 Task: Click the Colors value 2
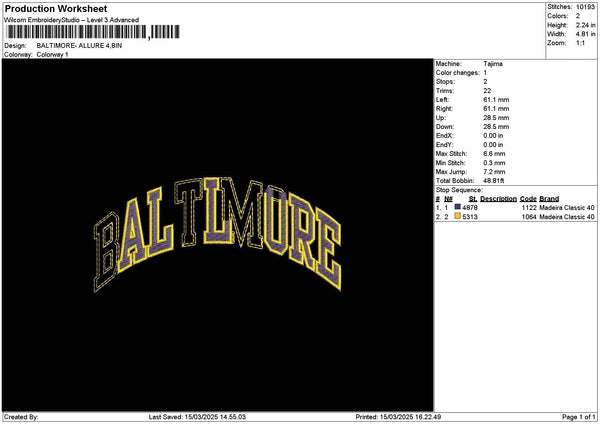point(578,16)
